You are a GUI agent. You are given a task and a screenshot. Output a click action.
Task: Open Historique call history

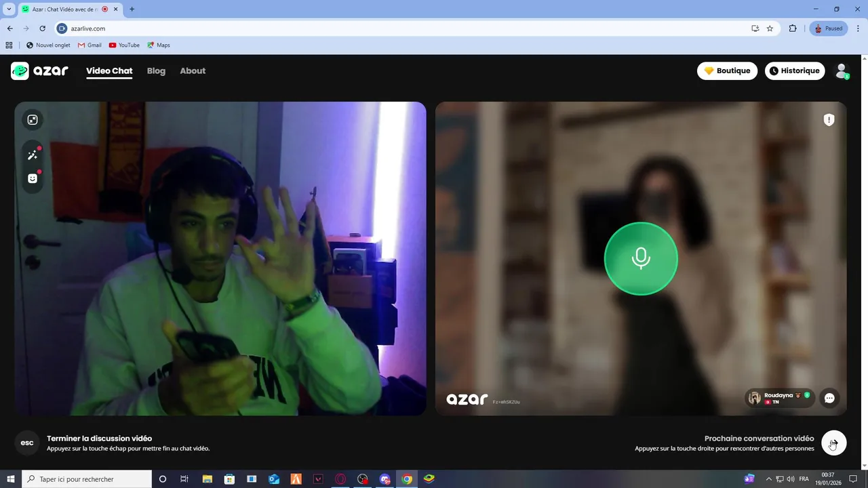point(795,70)
